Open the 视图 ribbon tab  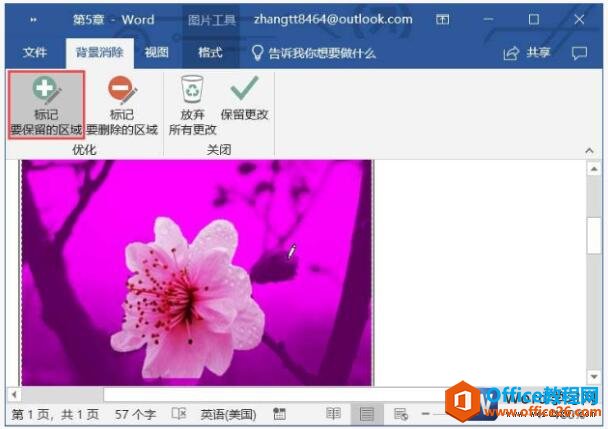[x=157, y=53]
